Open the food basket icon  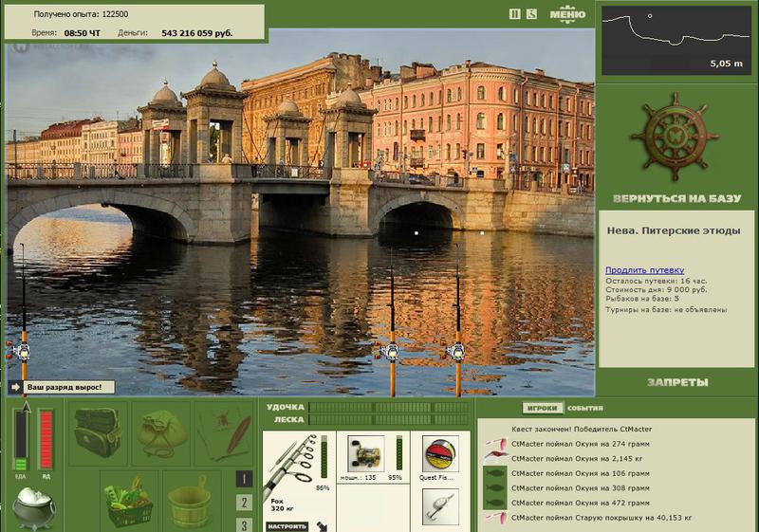coord(129,501)
